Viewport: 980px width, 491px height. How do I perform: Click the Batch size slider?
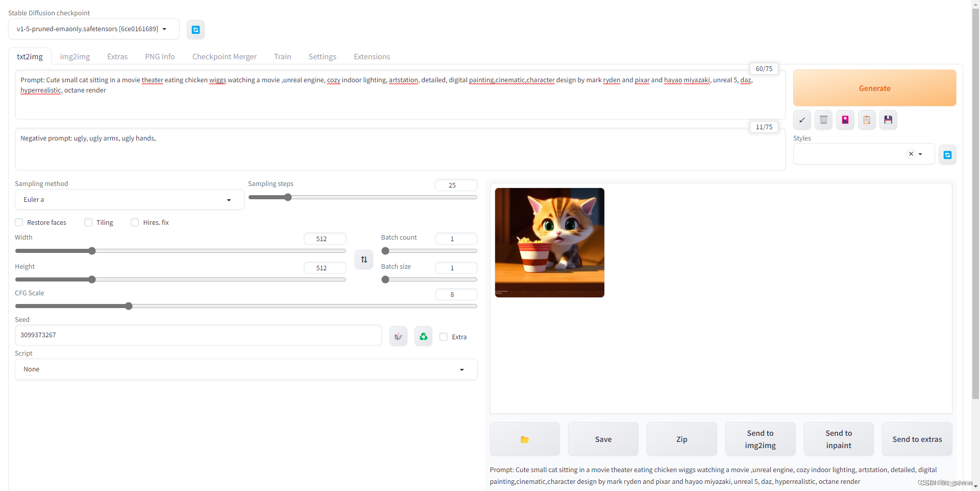click(x=429, y=279)
